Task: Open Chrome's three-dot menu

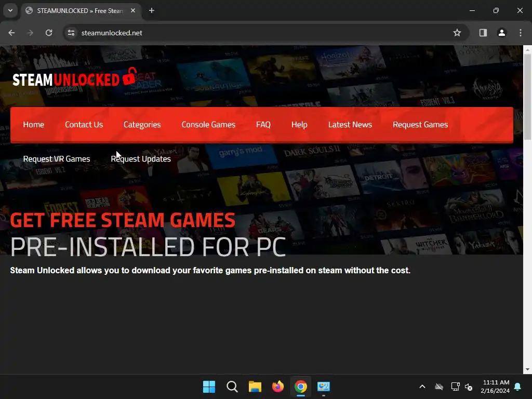Action: [x=520, y=33]
